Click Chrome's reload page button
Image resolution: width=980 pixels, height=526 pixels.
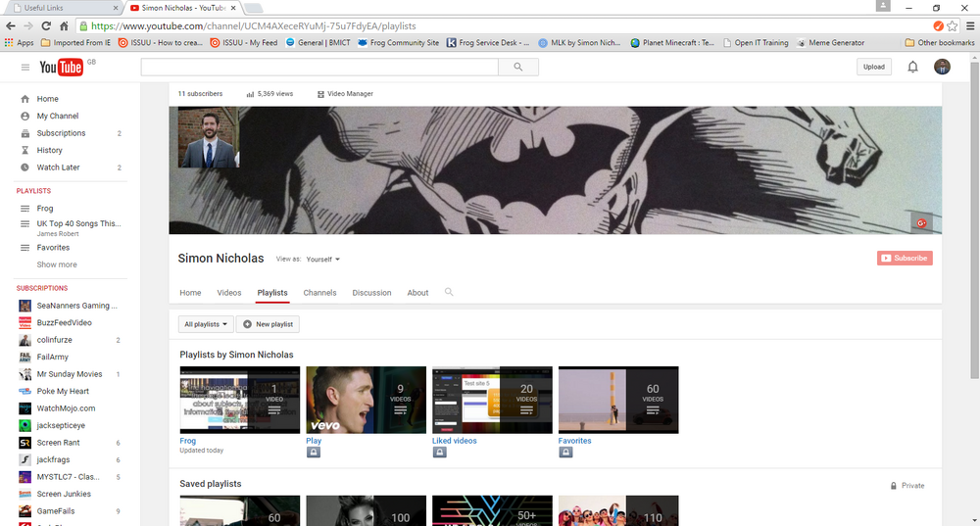click(x=46, y=26)
